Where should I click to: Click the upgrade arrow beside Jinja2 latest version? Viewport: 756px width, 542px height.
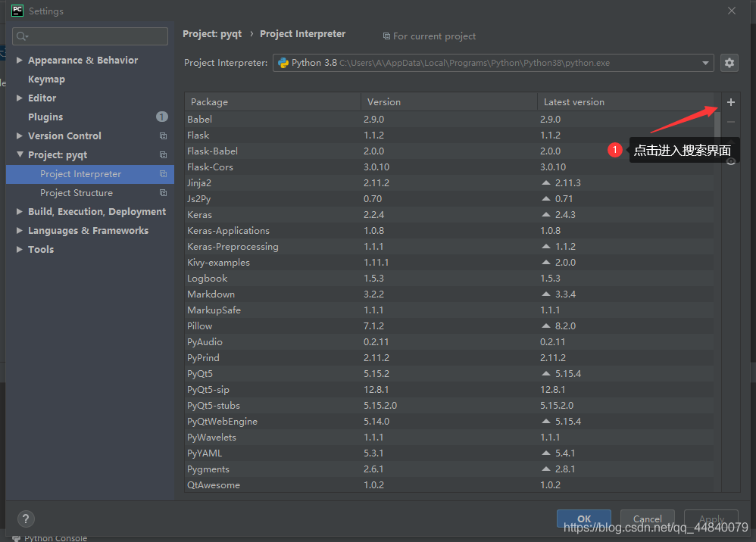545,183
